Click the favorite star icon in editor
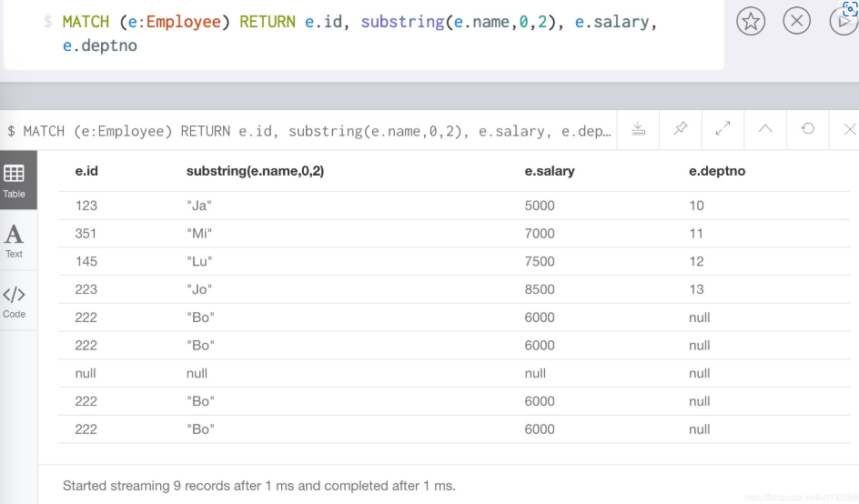The image size is (859, 504). [751, 21]
